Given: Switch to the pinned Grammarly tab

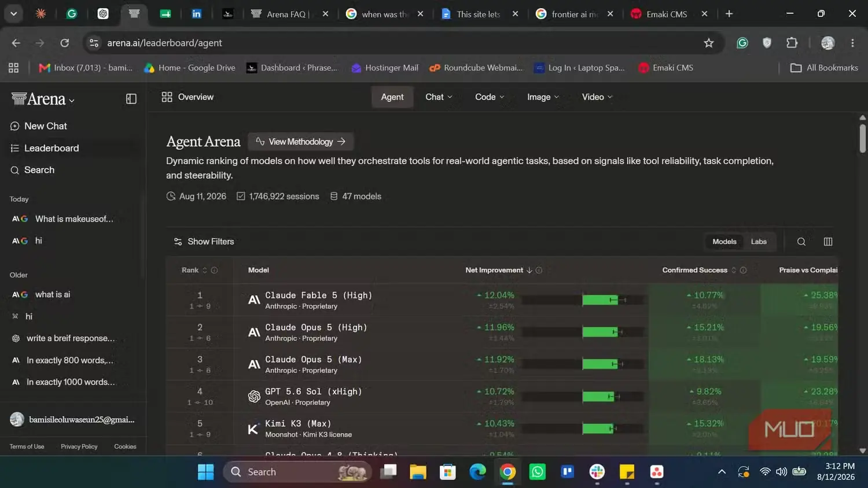Looking at the screenshot, I should click(72, 14).
